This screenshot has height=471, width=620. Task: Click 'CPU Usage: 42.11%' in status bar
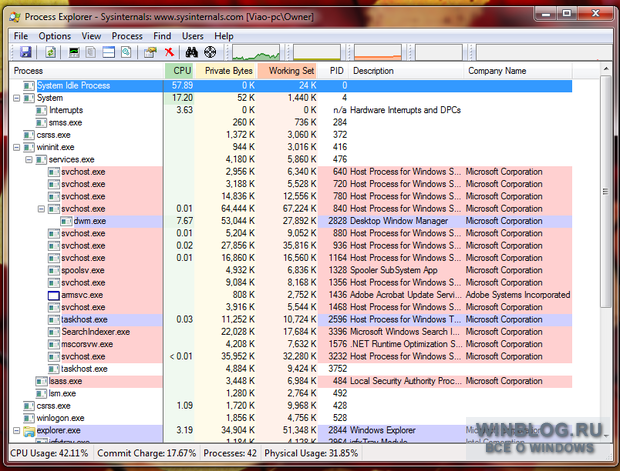coord(49,453)
